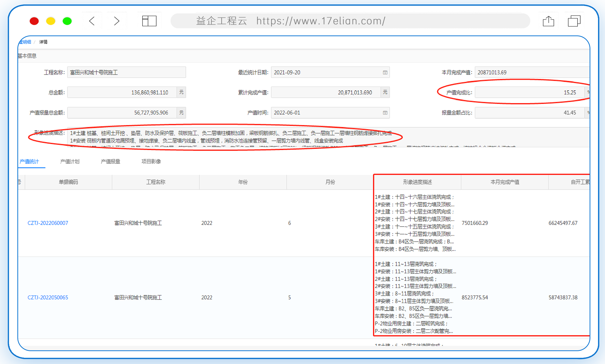Open record link CZTJ-2022060007
This screenshot has width=605, height=364.
click(x=48, y=223)
